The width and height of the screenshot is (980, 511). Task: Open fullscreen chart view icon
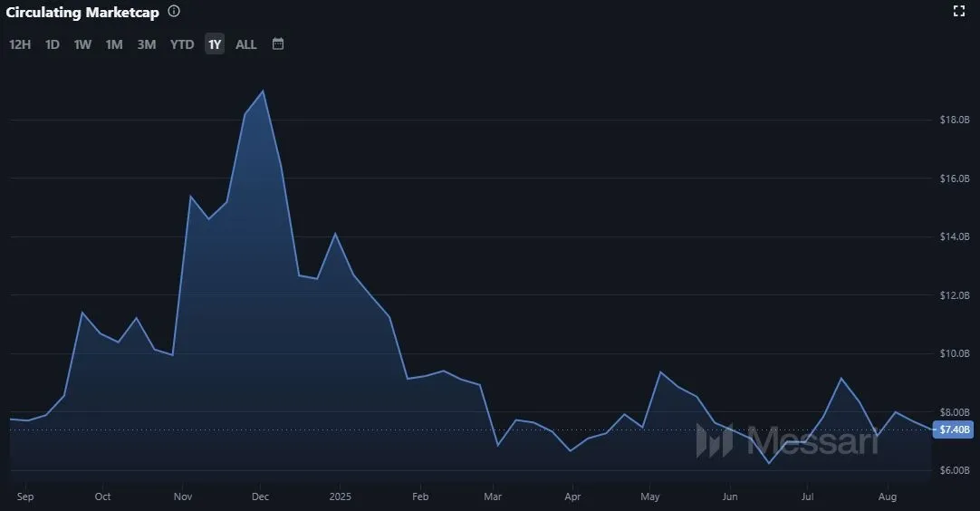click(959, 11)
